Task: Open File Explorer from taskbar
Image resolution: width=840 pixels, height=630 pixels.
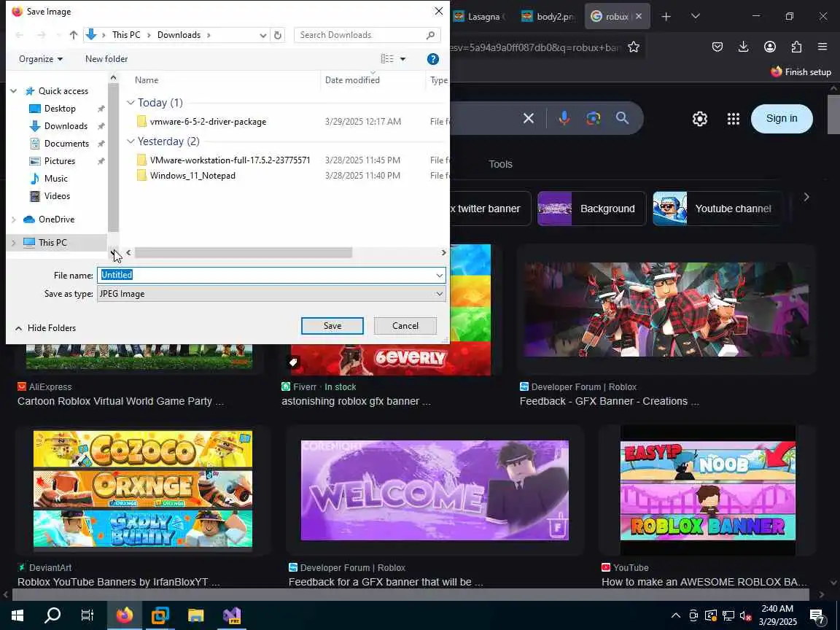Action: coord(195,615)
